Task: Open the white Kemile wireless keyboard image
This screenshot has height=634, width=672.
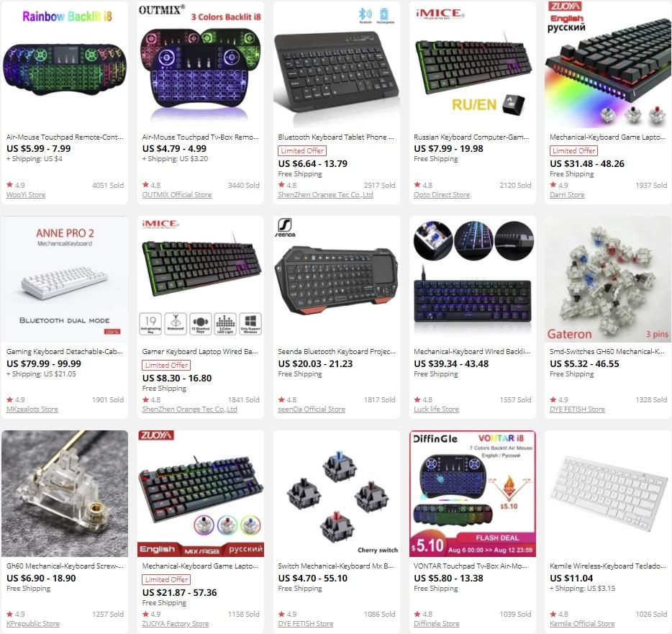Action: pos(608,494)
